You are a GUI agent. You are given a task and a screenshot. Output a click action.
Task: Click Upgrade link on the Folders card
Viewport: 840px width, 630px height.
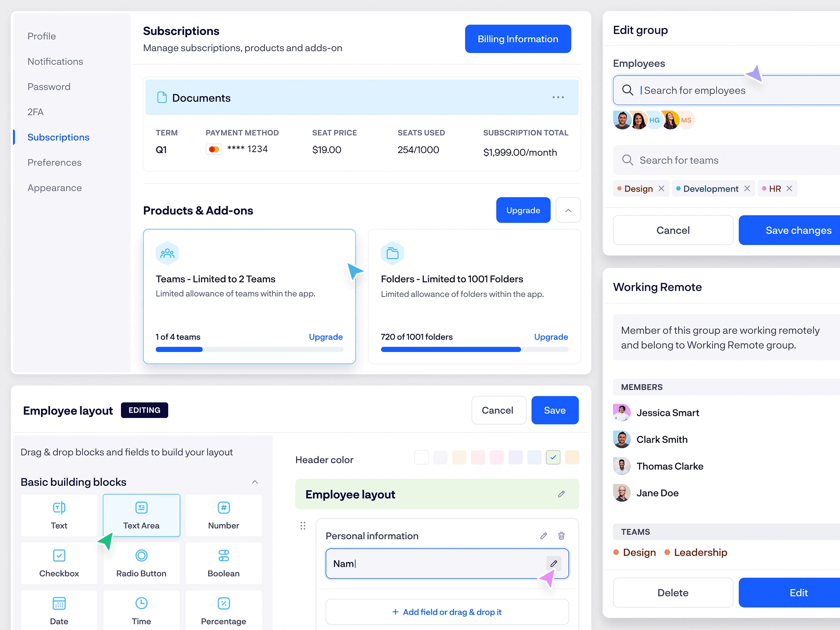click(551, 337)
